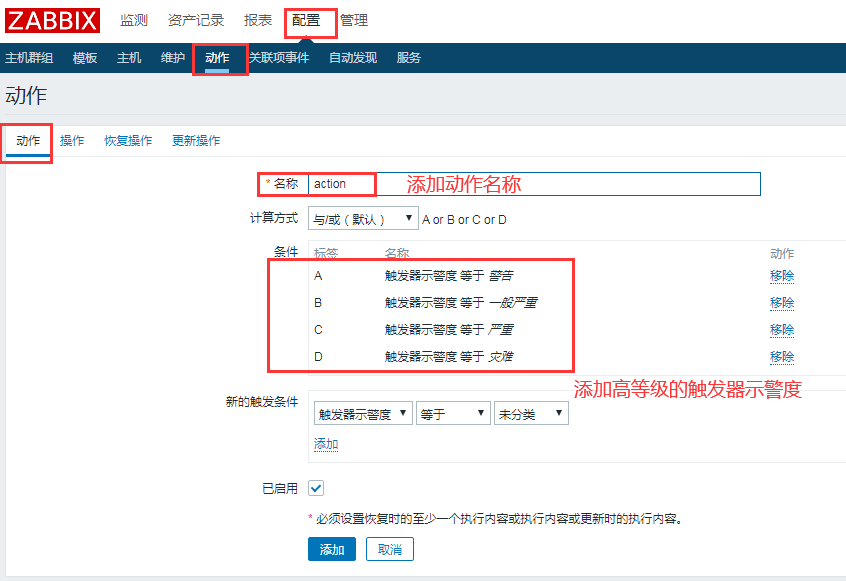This screenshot has width=846, height=581.
Task: Go to 模板 submenu
Action: [x=85, y=58]
